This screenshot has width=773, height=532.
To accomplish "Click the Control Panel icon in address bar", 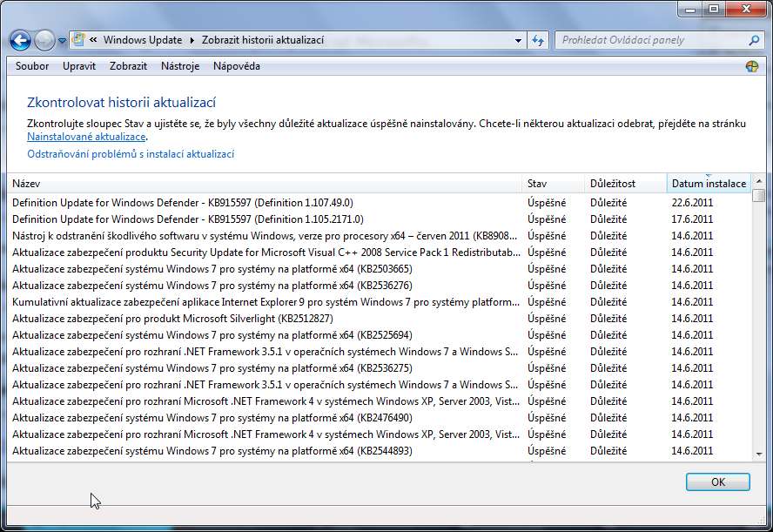I will coord(78,40).
